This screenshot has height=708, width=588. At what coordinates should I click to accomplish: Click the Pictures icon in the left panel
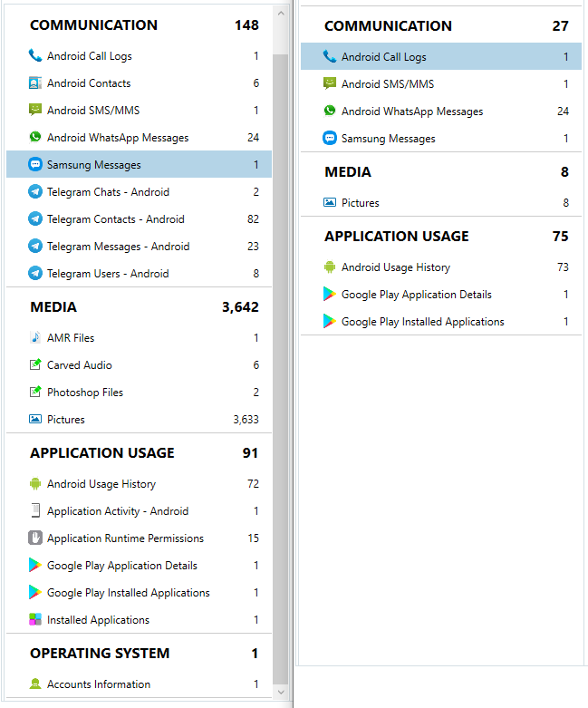35,419
